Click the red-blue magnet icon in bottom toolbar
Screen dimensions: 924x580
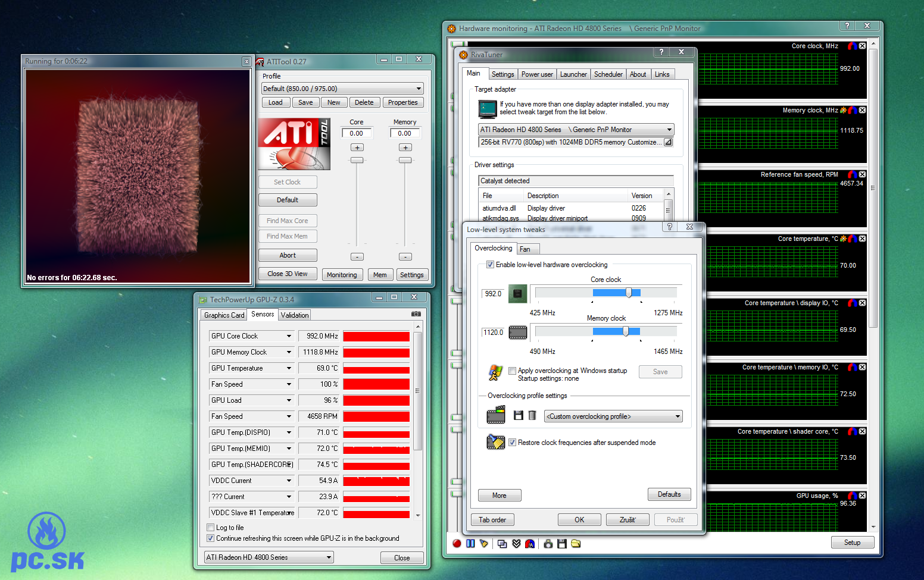(530, 543)
